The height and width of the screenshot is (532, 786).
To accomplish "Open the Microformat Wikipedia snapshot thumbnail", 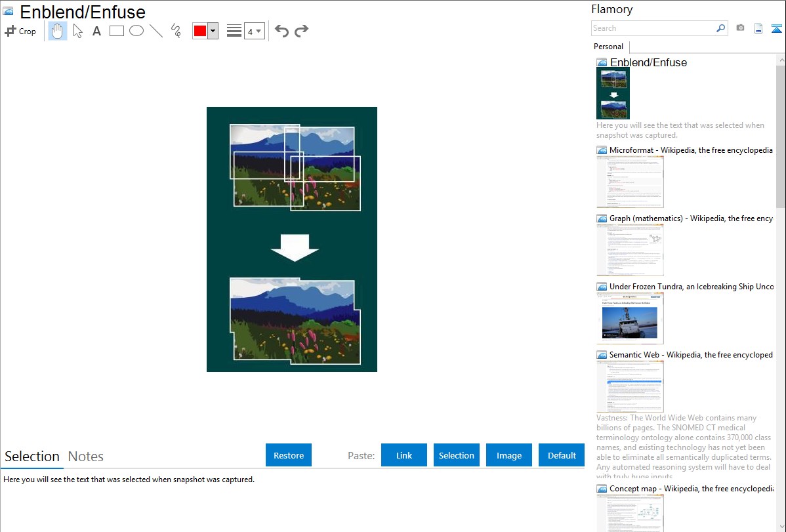I will tap(630, 182).
